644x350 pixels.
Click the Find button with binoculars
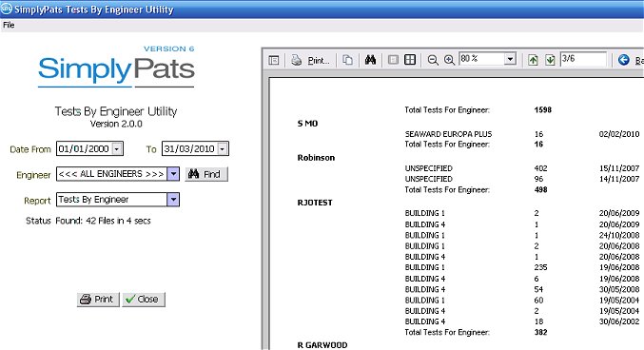[206, 174]
